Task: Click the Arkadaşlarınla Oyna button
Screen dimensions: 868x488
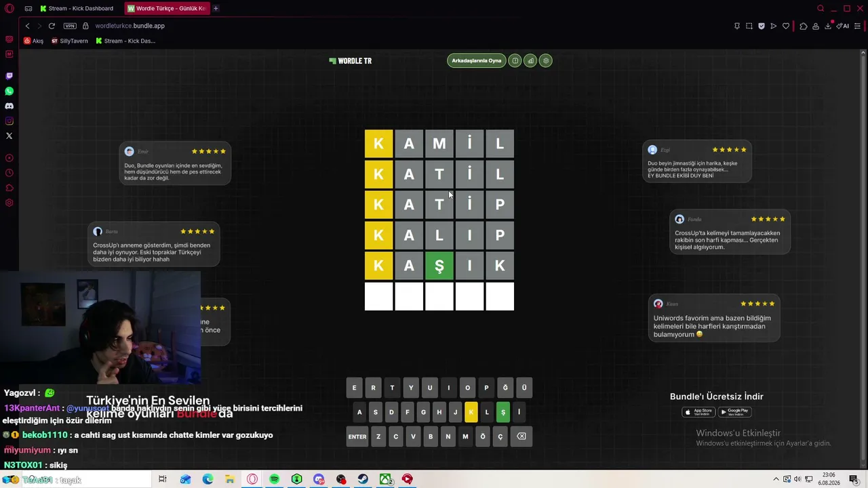Action: 477,61
